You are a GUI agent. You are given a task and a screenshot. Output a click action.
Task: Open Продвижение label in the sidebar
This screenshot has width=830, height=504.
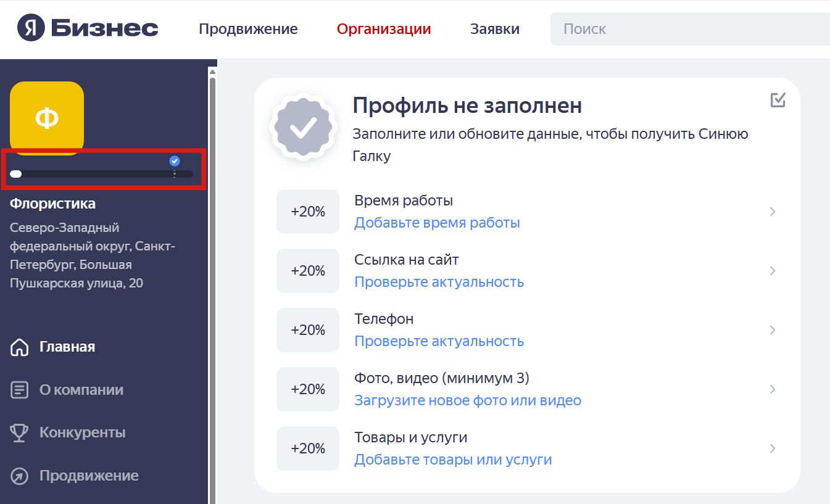pyautogui.click(x=89, y=476)
